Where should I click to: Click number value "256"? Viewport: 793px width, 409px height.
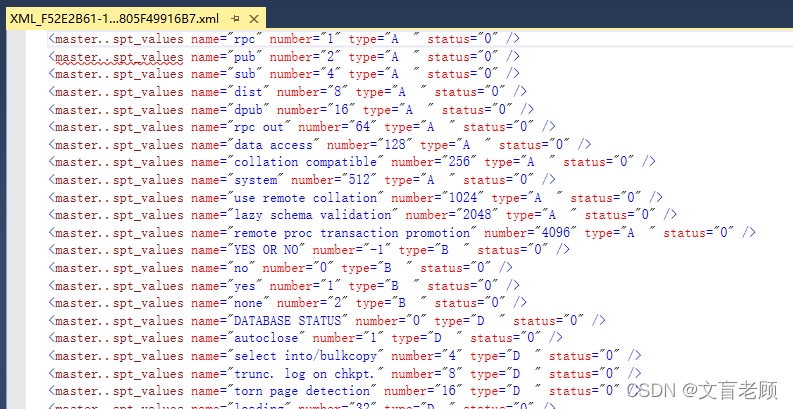point(459,162)
